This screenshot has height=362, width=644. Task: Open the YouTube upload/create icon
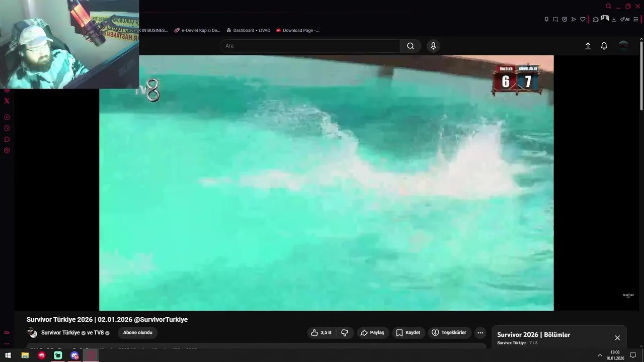click(x=588, y=46)
